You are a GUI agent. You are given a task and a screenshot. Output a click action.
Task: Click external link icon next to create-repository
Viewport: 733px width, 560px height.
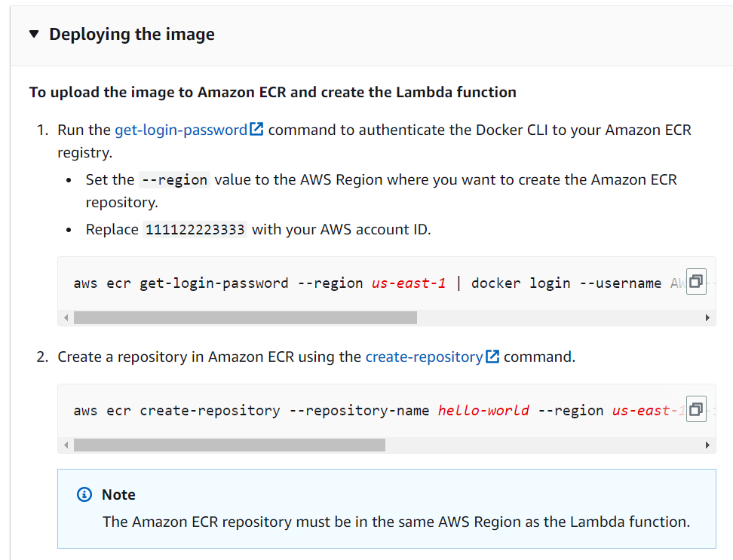pos(492,357)
